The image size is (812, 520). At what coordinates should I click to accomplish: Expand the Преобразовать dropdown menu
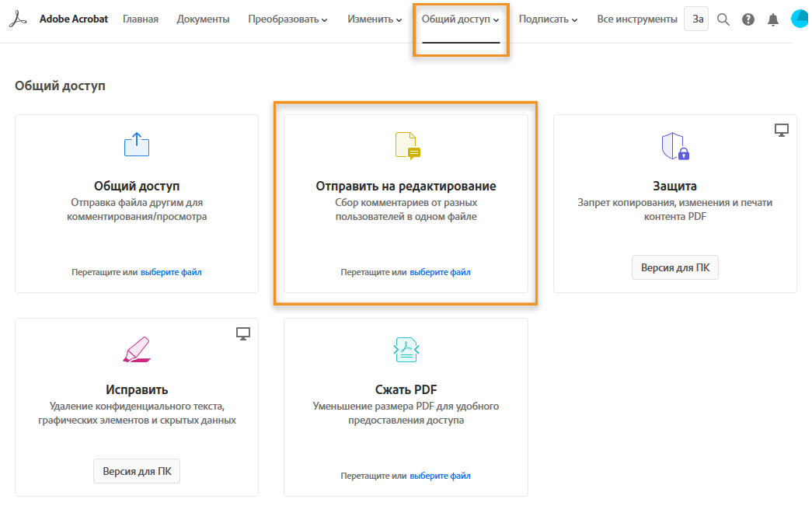(x=288, y=19)
